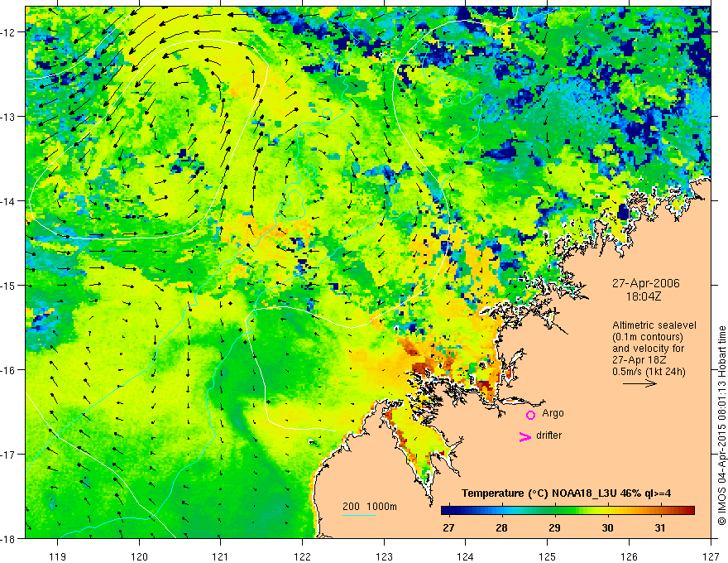This screenshot has height=563, width=728.
Task: Click the magenta drifter arrow legend marker
Action: (525, 436)
